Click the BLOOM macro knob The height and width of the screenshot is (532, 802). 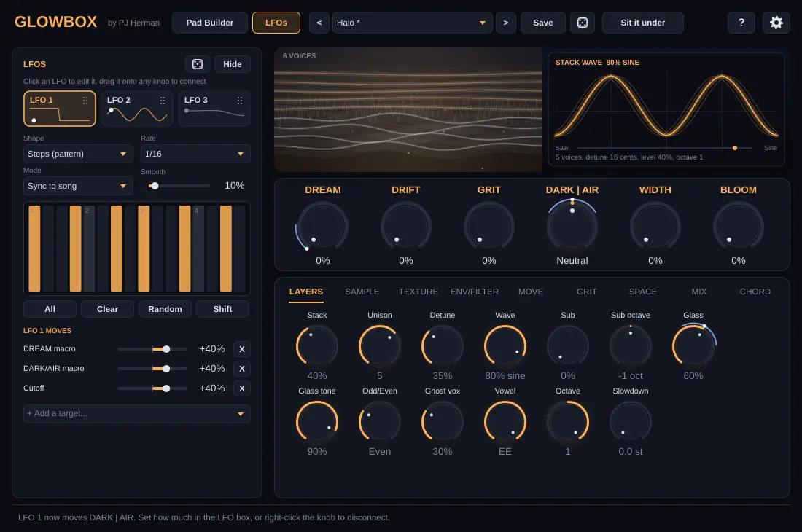pyautogui.click(x=738, y=226)
